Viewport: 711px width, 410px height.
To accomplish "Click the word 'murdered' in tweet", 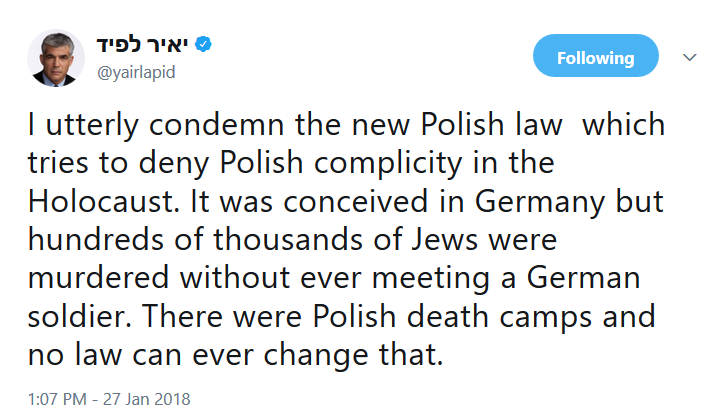I will click(x=98, y=278).
